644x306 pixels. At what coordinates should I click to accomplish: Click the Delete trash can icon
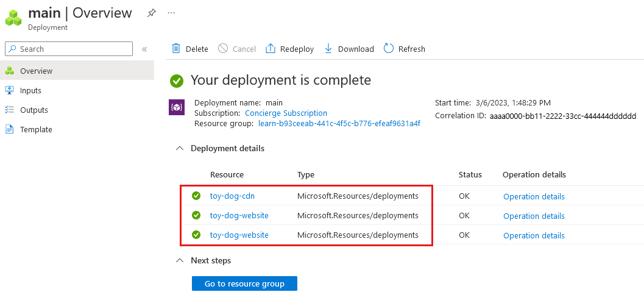(x=176, y=49)
